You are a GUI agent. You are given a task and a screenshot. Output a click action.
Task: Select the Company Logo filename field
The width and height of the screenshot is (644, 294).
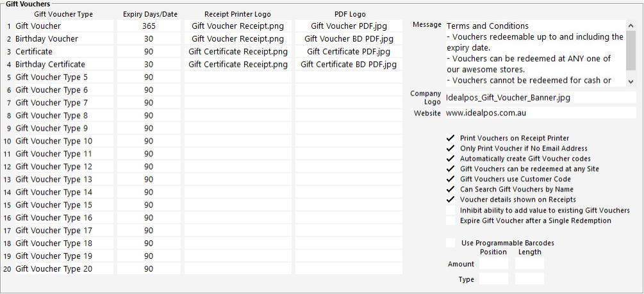(x=540, y=98)
